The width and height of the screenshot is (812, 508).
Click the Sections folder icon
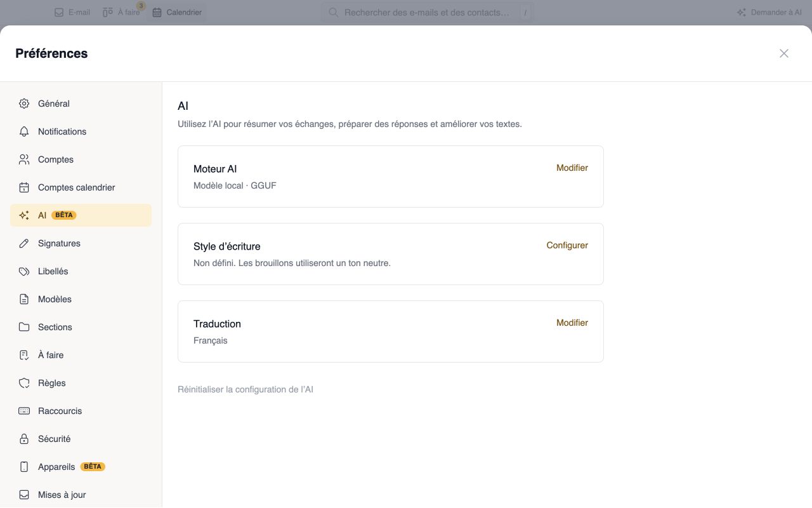(24, 327)
